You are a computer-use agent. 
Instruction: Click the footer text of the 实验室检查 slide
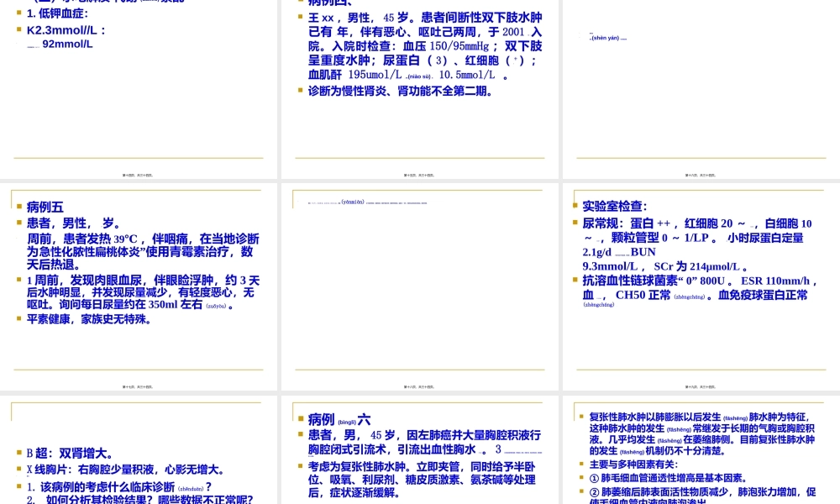pos(700,387)
